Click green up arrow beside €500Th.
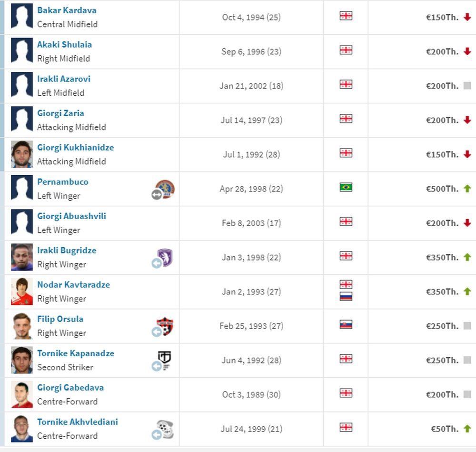 [x=467, y=189]
